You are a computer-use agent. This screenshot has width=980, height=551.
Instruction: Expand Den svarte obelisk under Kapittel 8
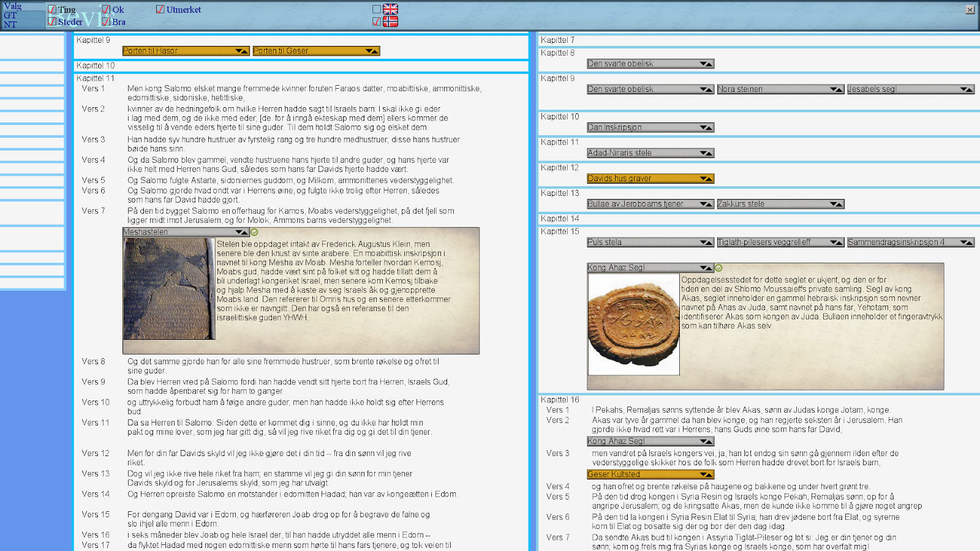(x=650, y=64)
